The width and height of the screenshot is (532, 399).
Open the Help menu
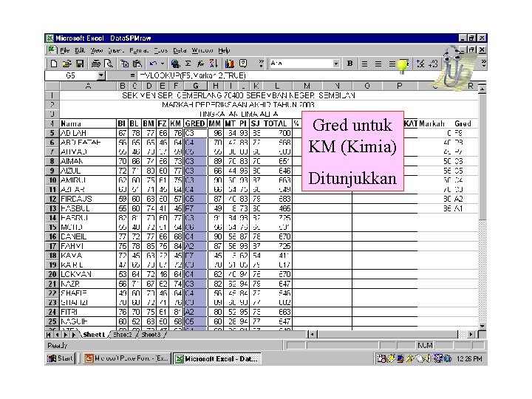(224, 50)
